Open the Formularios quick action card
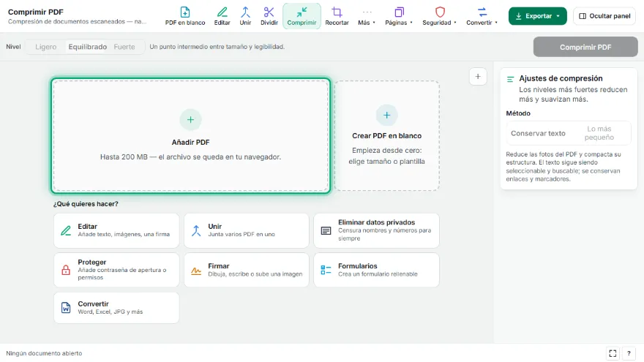This screenshot has width=644, height=362. click(376, 270)
